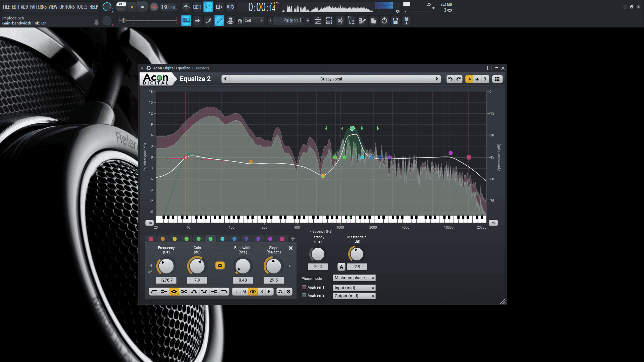Copy A settings to B arrow
644x362 pixels.
477,79
